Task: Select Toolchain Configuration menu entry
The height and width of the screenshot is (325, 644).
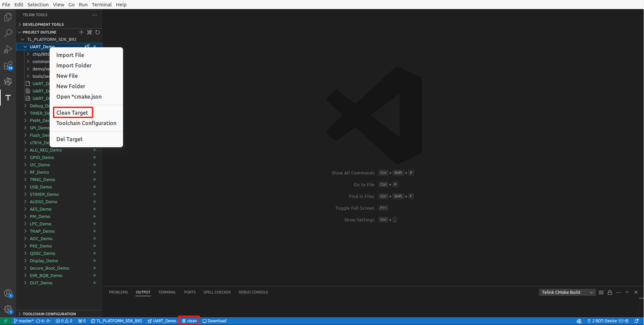Action: (x=86, y=123)
